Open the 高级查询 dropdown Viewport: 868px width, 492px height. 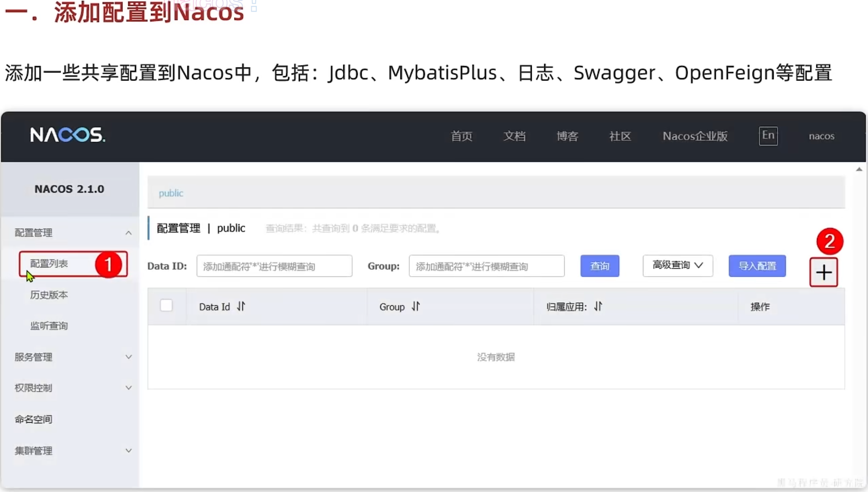coord(677,266)
